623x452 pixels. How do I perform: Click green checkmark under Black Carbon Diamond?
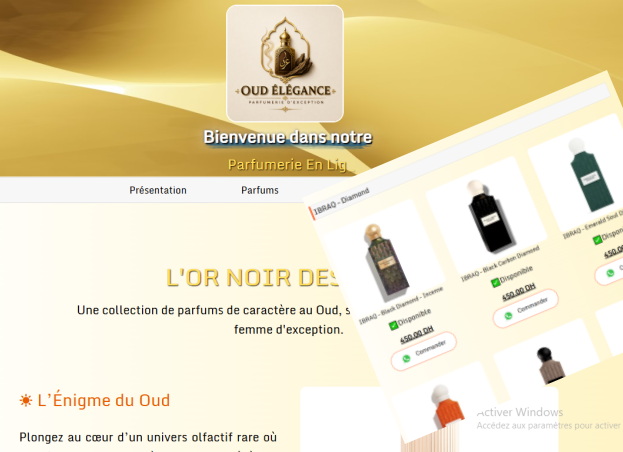495,283
